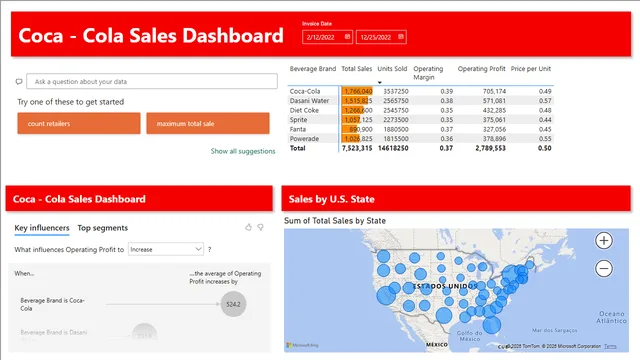Sort by Price per Unit column header
The height and width of the screenshot is (360, 640).
531,69
